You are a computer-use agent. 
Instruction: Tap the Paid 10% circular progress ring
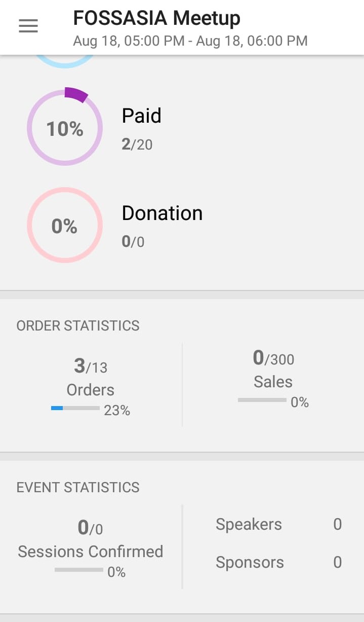tap(65, 128)
